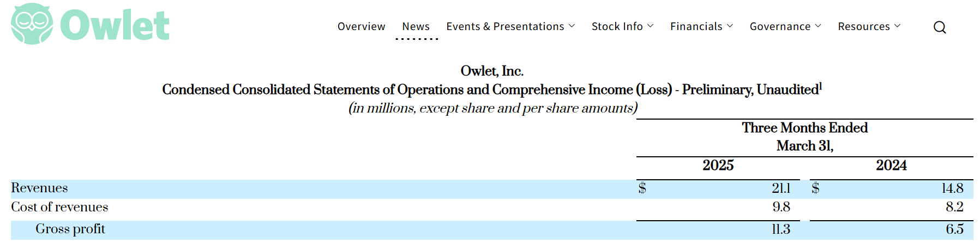This screenshot has width=980, height=242.
Task: Expand the Events & Presentations chevron
Action: [572, 26]
